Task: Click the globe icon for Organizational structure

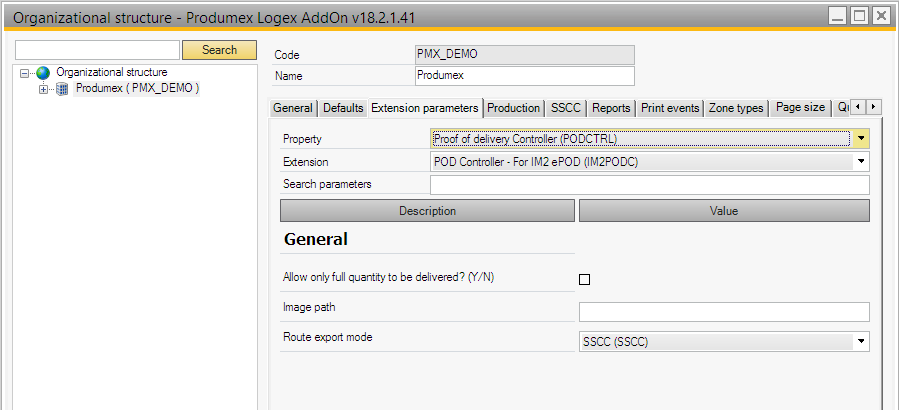Action: 42,73
